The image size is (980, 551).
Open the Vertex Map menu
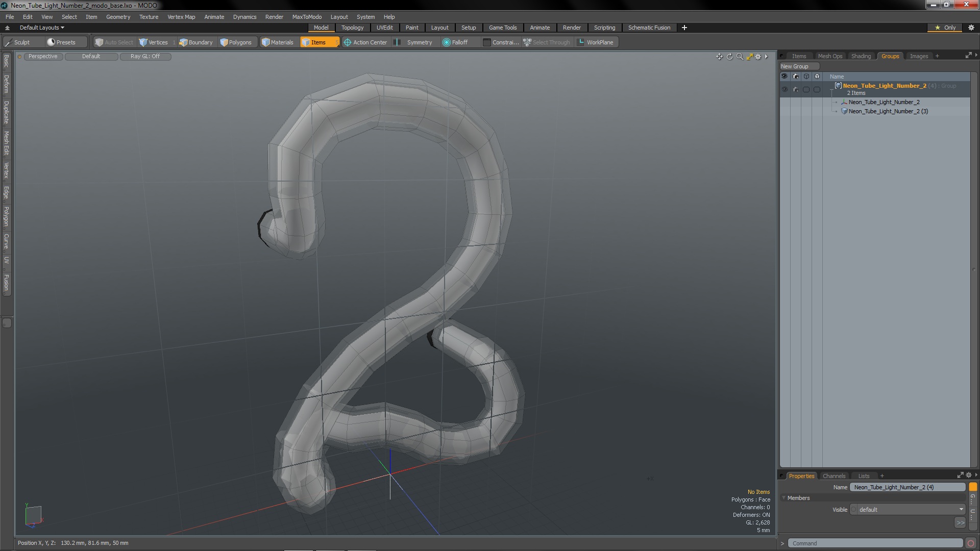click(x=181, y=17)
